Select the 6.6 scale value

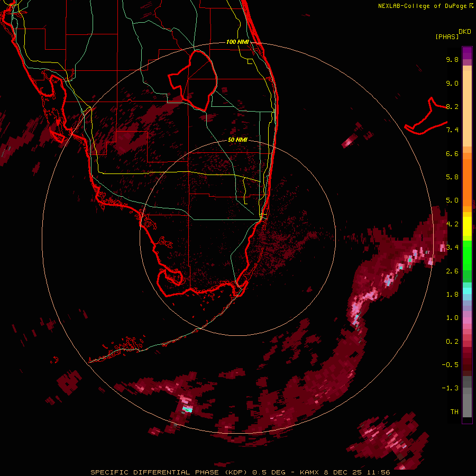tap(452, 153)
